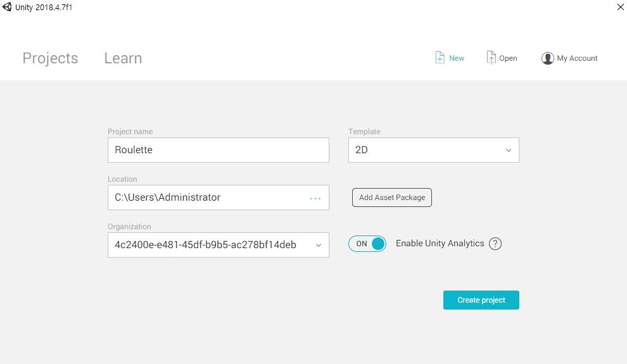Click the New project document icon
The height and width of the screenshot is (364, 627).
[440, 58]
